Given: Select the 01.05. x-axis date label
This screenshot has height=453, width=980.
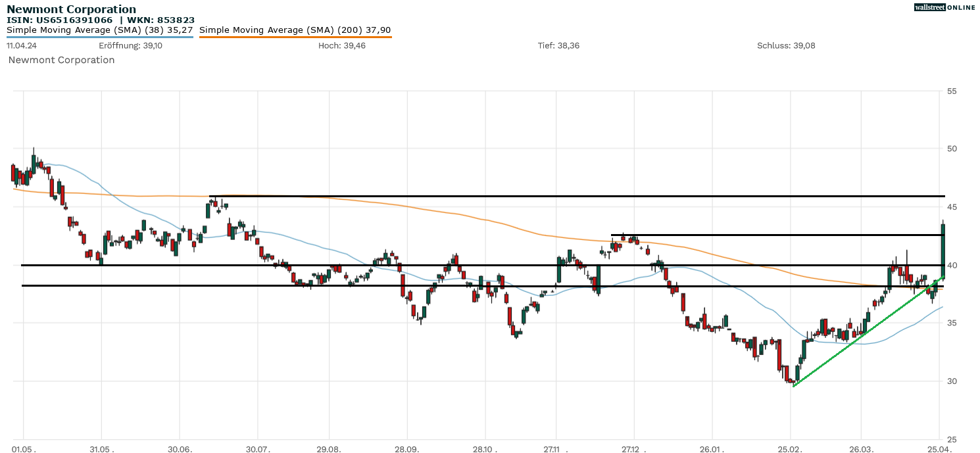Looking at the screenshot, I should 24,448.
